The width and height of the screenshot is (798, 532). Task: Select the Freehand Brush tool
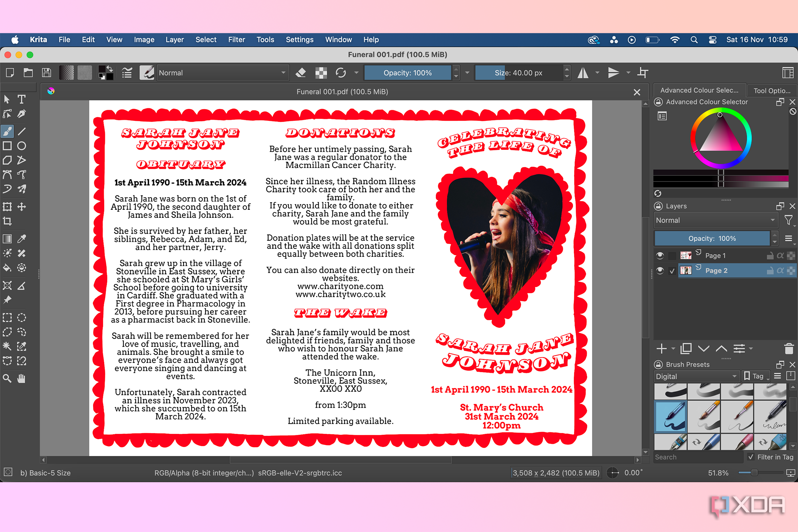[x=7, y=131]
